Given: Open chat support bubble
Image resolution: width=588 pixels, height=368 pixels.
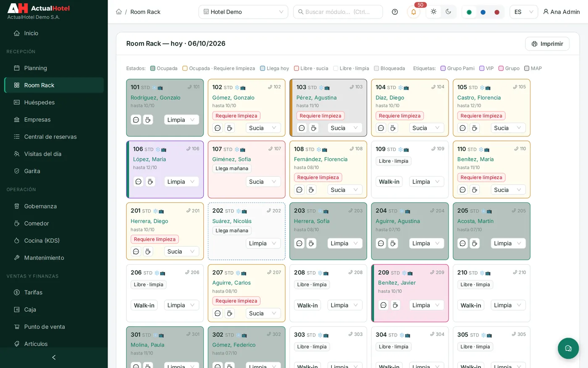Looking at the screenshot, I should tap(568, 348).
